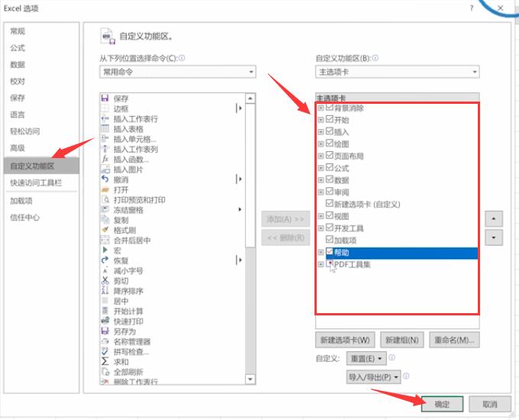The width and height of the screenshot is (519, 420).
Task: Click the Sort Descending (降序排序) icon
Action: [x=105, y=291]
